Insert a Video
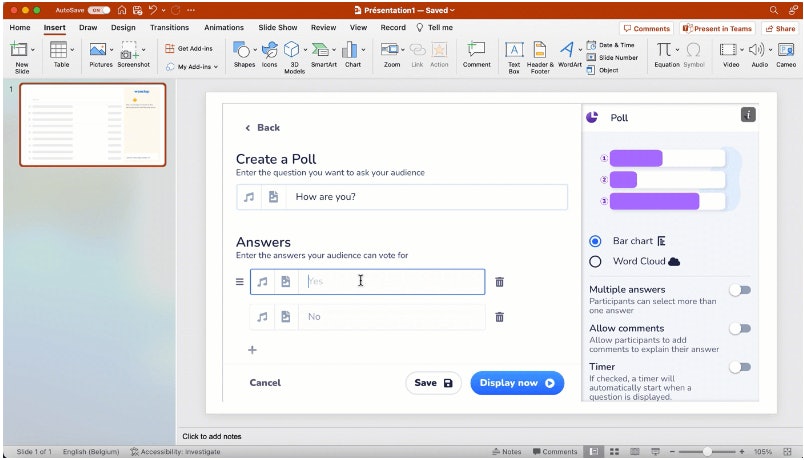804x460 pixels. 729,54
